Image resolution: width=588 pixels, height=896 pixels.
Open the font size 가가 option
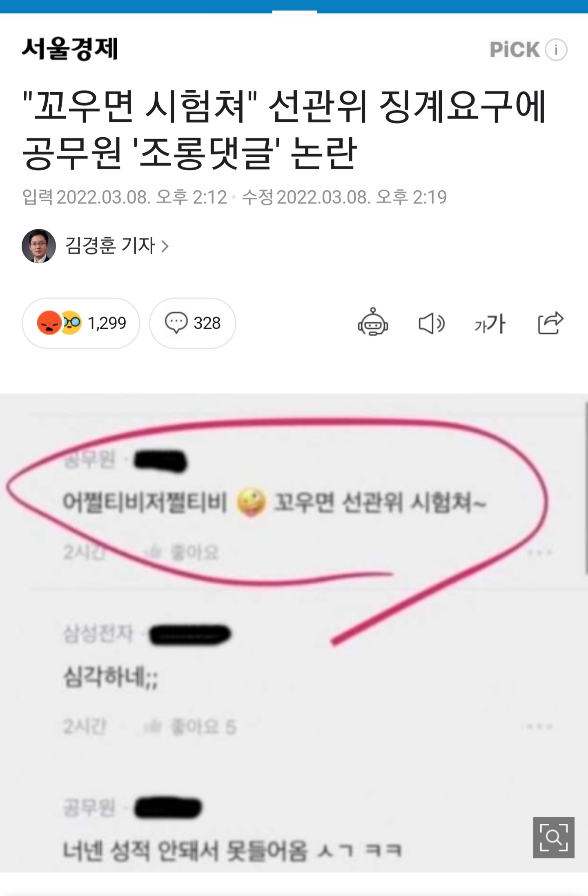pyautogui.click(x=490, y=324)
